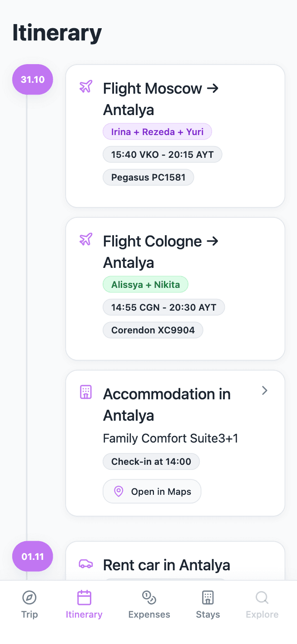The width and height of the screenshot is (297, 644).
Task: Click the Alissya + Nikita green tag
Action: click(x=145, y=285)
